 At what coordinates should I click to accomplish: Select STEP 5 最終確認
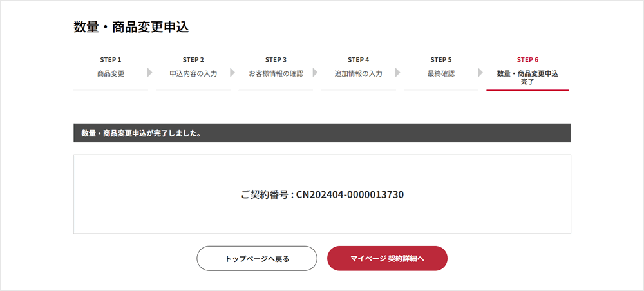tap(441, 67)
